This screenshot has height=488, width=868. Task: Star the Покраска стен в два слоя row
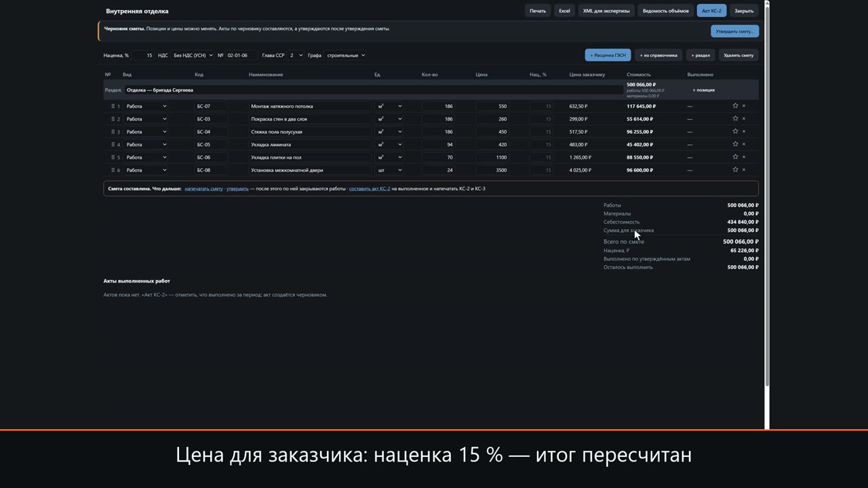click(x=735, y=119)
